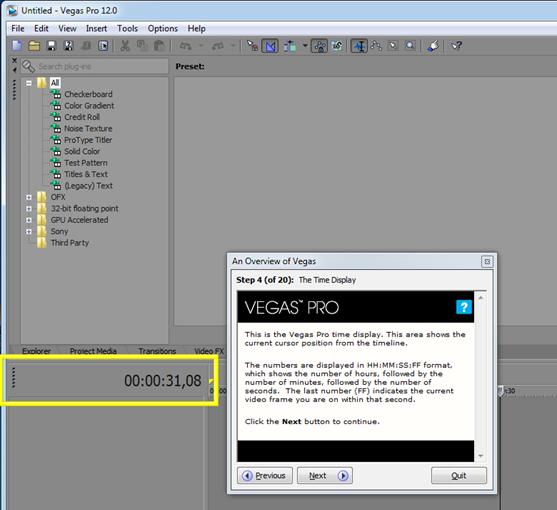This screenshot has height=510, width=557.
Task: Expand the GPU Accelerated folder
Action: tap(29, 220)
